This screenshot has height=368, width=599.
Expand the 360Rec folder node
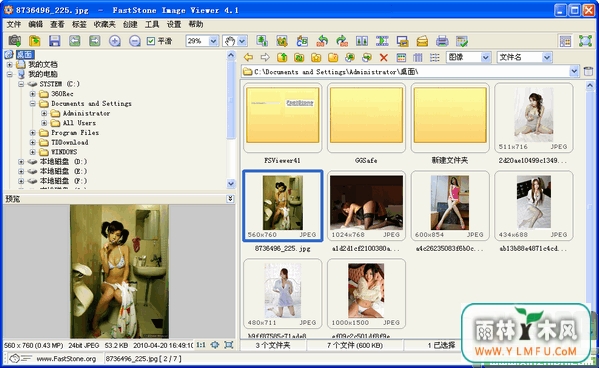coord(32,94)
